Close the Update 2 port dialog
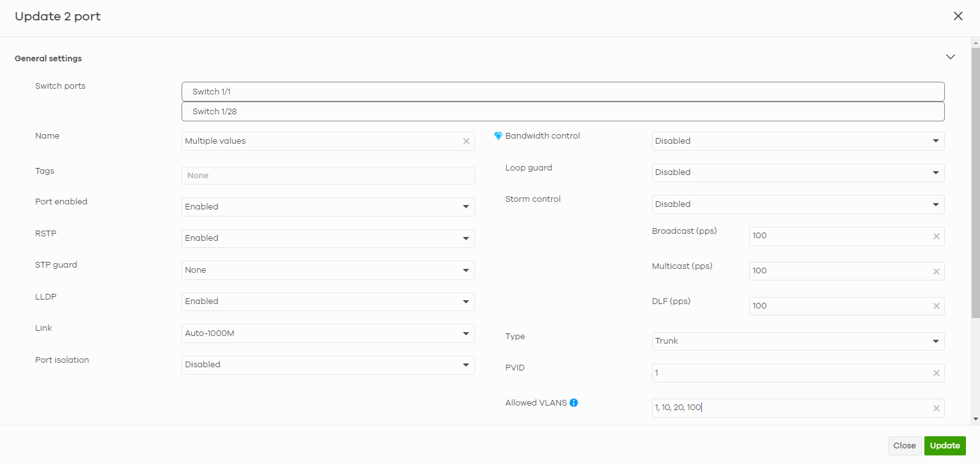 coord(958,17)
